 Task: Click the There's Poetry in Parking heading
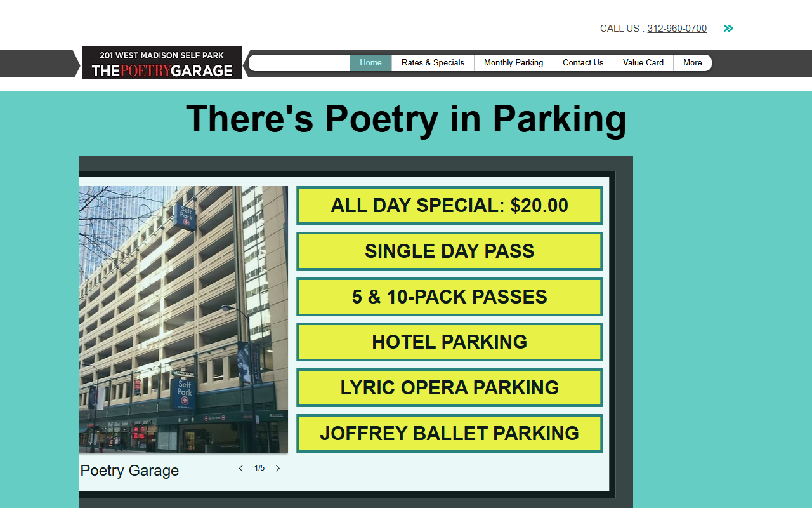[x=406, y=119]
